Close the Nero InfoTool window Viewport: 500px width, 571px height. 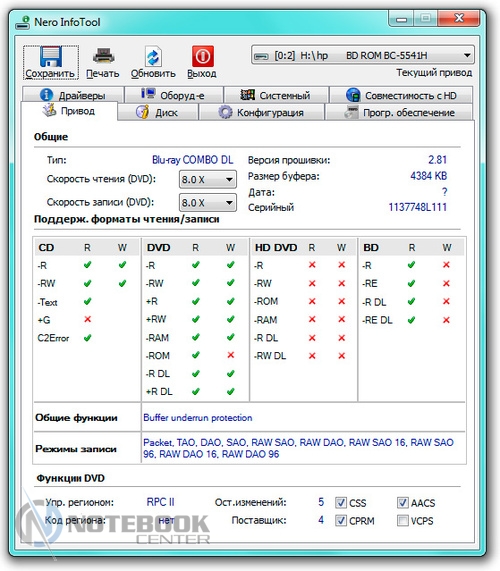[x=459, y=18]
